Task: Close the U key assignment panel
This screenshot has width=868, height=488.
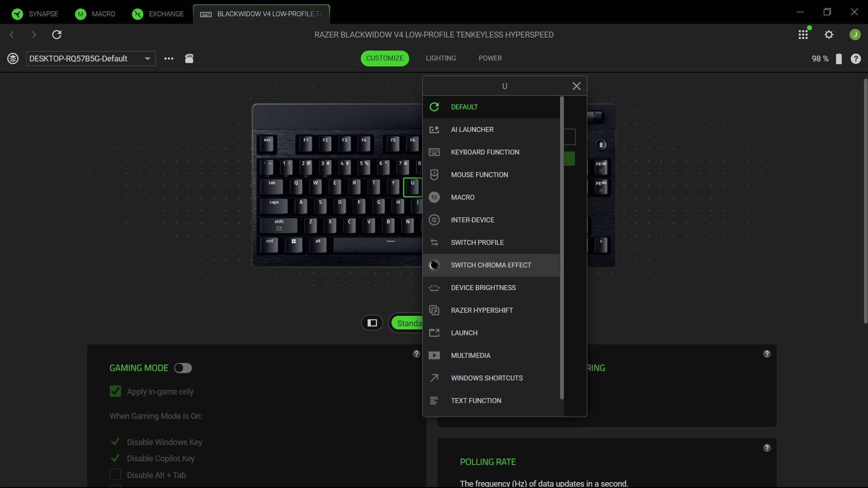Action: 576,86
